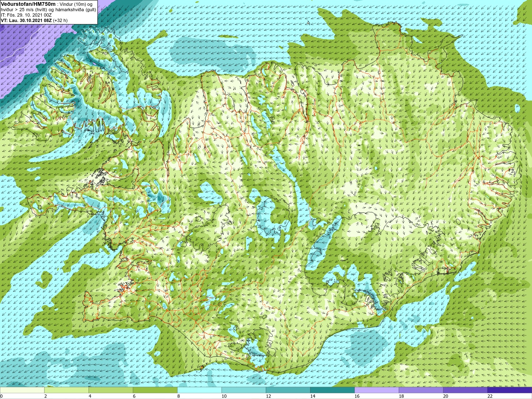This screenshot has height=399, width=532.
Task: Click the legend scale number '8'
Action: click(x=178, y=396)
